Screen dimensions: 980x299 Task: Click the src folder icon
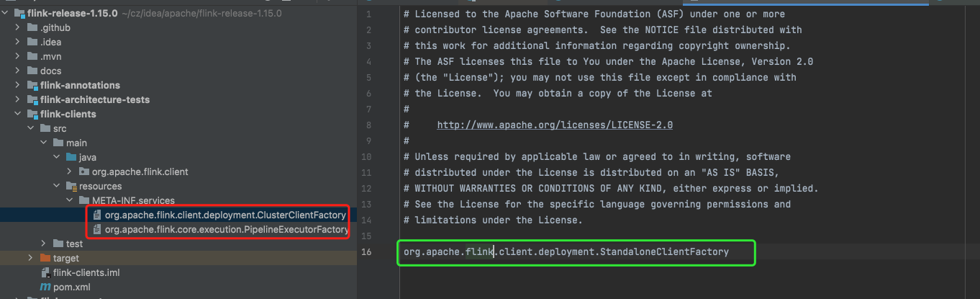point(45,128)
